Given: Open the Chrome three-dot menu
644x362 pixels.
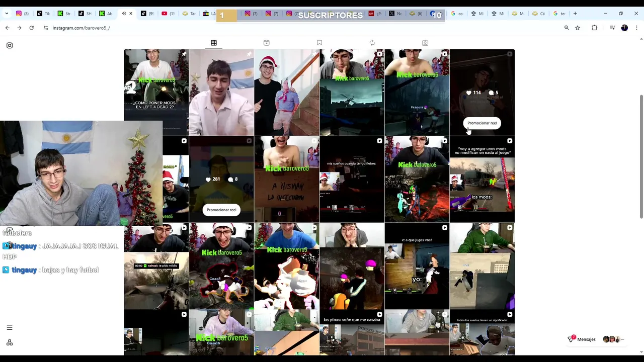Looking at the screenshot, I should click(636, 28).
